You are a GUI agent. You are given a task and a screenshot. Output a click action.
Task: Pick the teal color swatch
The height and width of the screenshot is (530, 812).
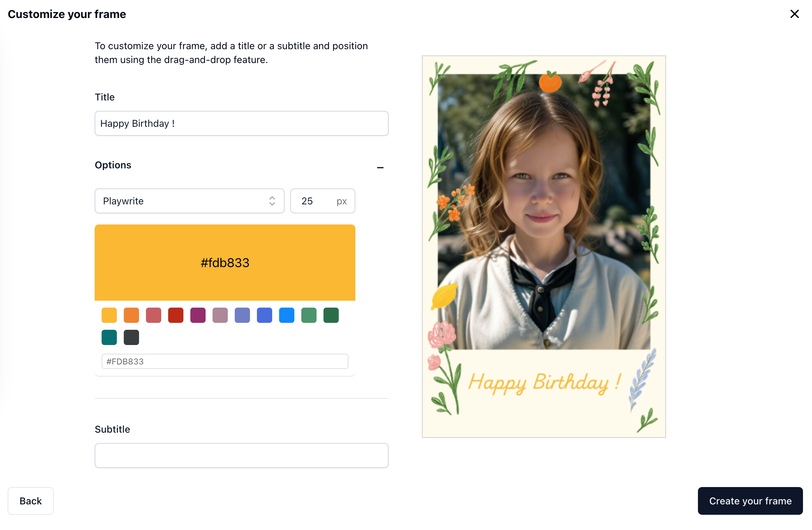[x=109, y=337]
